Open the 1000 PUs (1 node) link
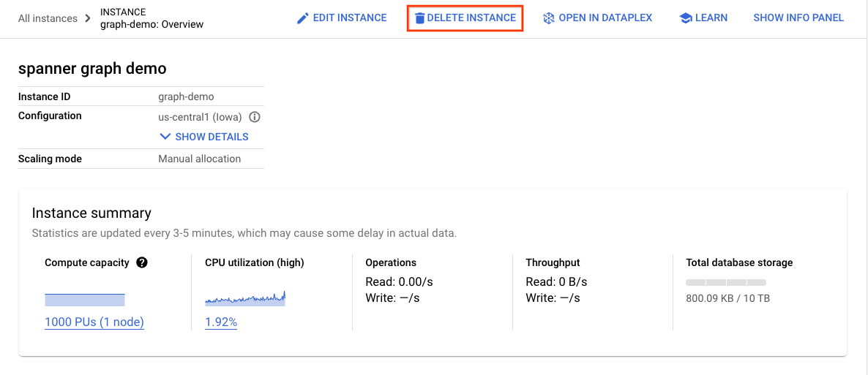The height and width of the screenshot is (375, 868). [x=94, y=322]
